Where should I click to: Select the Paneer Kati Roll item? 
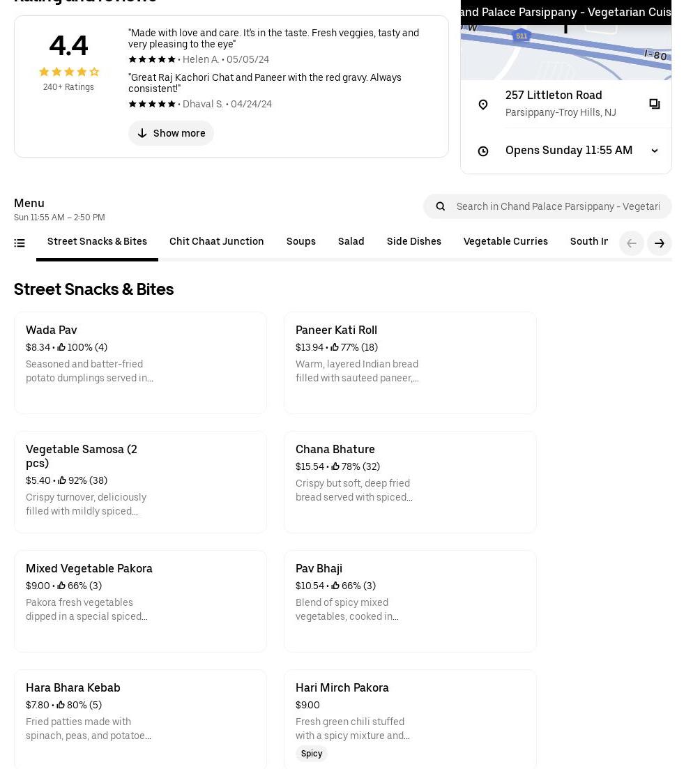point(410,363)
